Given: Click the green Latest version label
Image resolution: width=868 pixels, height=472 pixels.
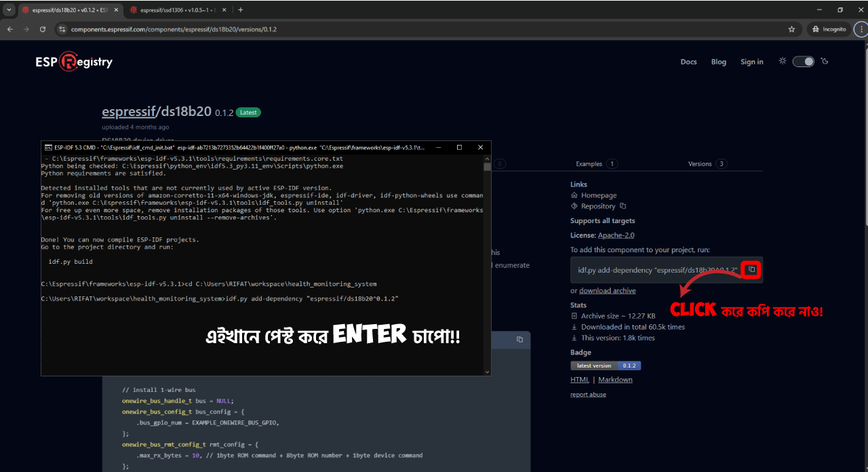Looking at the screenshot, I should tap(248, 113).
